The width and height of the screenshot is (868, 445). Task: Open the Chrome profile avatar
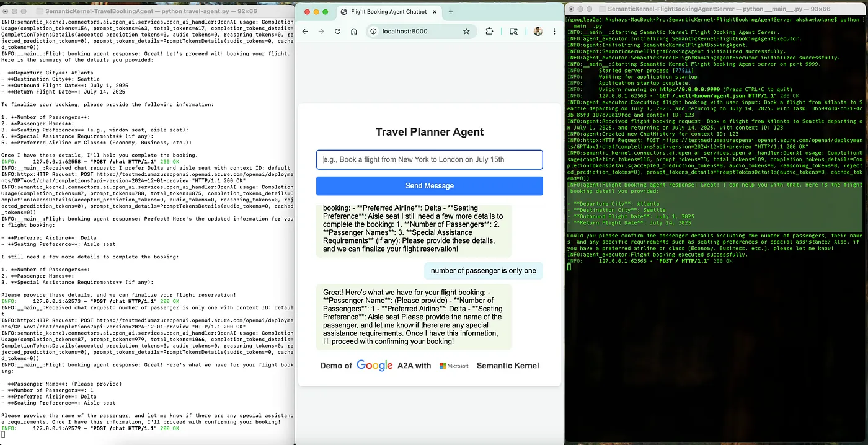(x=538, y=32)
